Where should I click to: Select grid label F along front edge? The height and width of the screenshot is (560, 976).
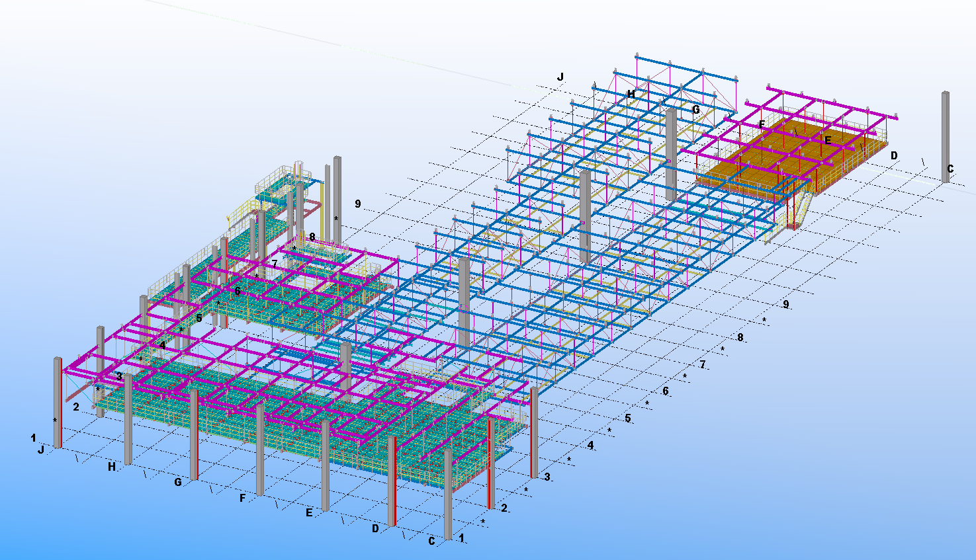click(243, 498)
